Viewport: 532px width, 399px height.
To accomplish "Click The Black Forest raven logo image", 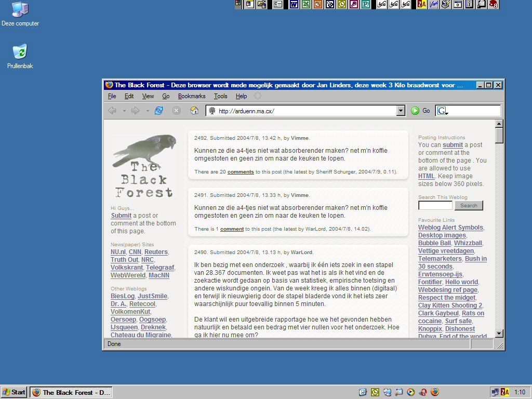I will tap(144, 166).
